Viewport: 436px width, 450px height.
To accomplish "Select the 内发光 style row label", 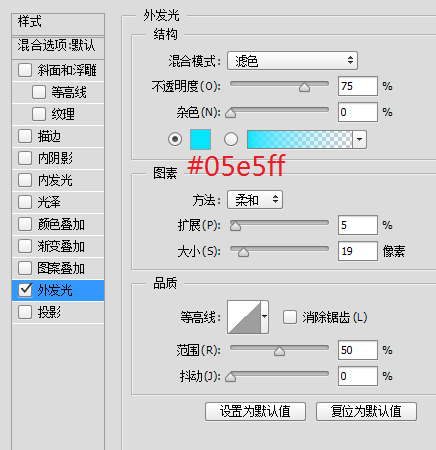I will point(55,180).
